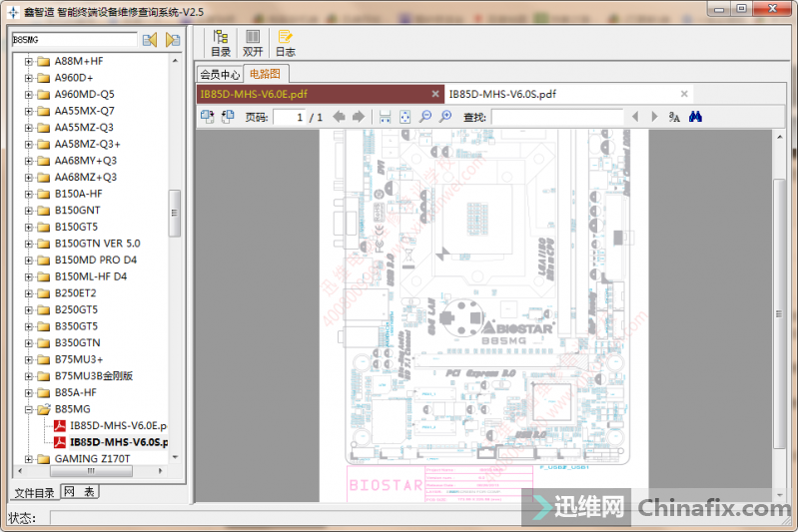Minimize the application window

coord(719,9)
